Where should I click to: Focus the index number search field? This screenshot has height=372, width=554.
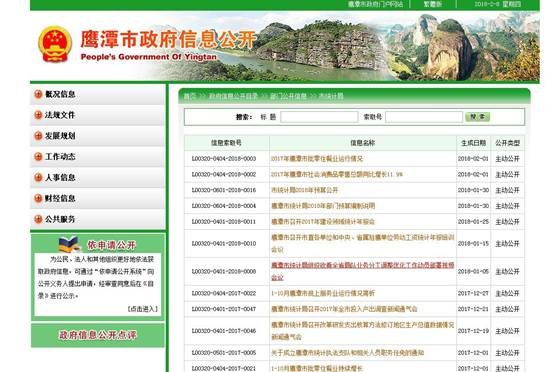pyautogui.click(x=424, y=117)
